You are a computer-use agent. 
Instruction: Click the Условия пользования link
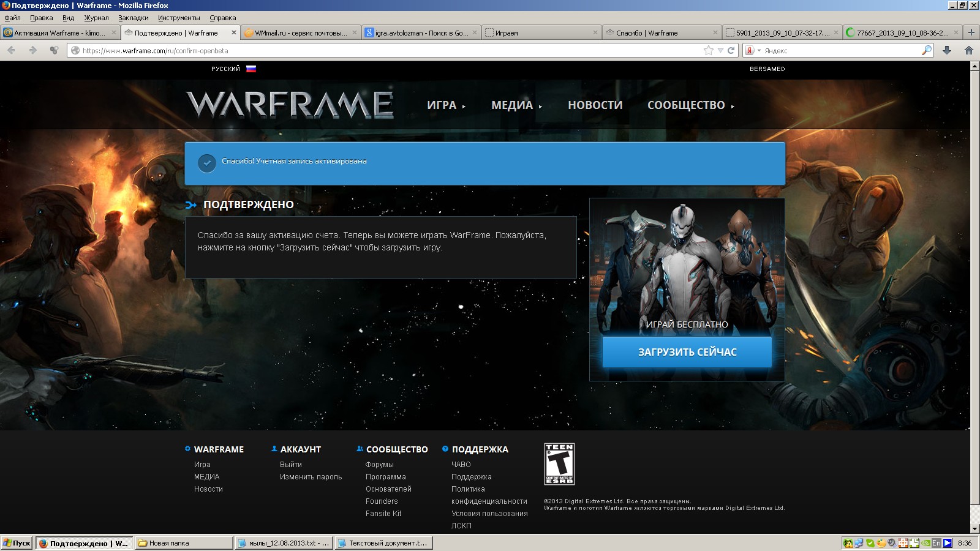coord(489,514)
